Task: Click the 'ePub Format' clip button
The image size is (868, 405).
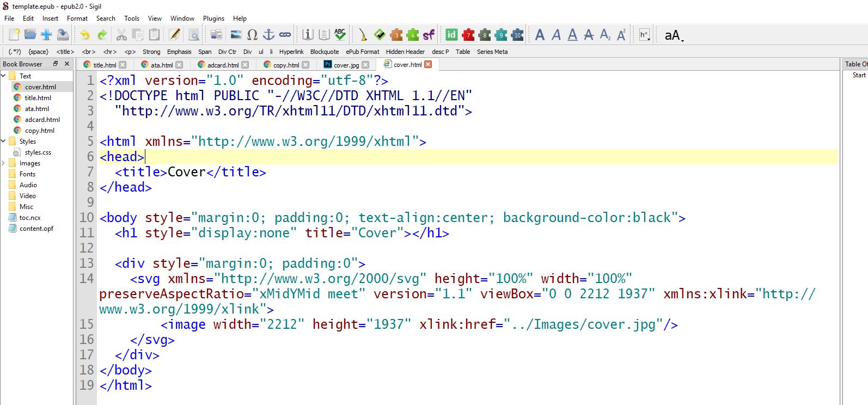Action: [363, 52]
